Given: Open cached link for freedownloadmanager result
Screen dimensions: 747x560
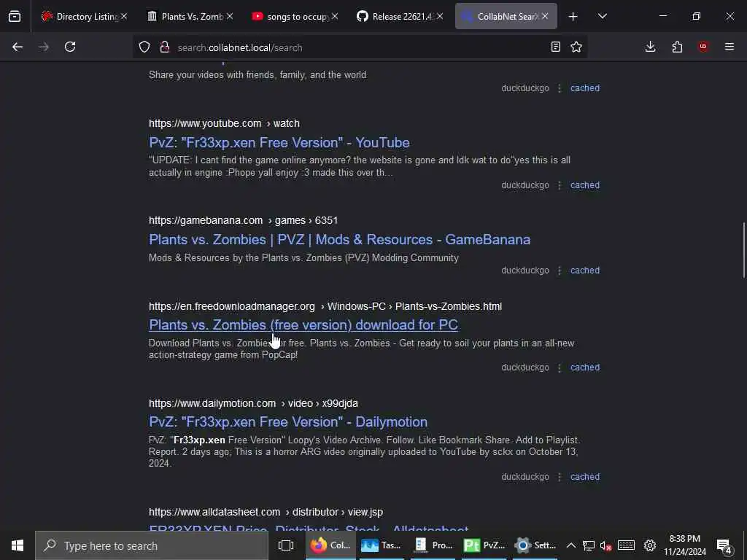Looking at the screenshot, I should (585, 367).
